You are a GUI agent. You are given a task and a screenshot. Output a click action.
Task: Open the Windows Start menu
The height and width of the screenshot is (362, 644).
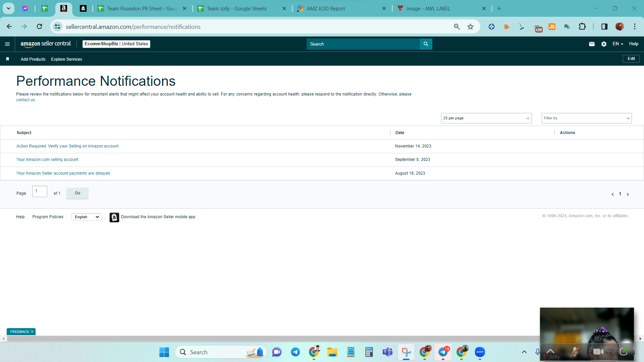(164, 352)
